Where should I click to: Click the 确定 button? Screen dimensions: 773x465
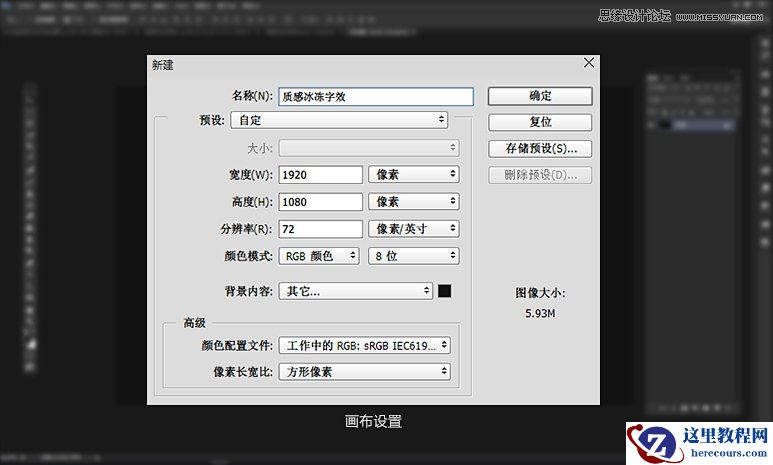[540, 96]
